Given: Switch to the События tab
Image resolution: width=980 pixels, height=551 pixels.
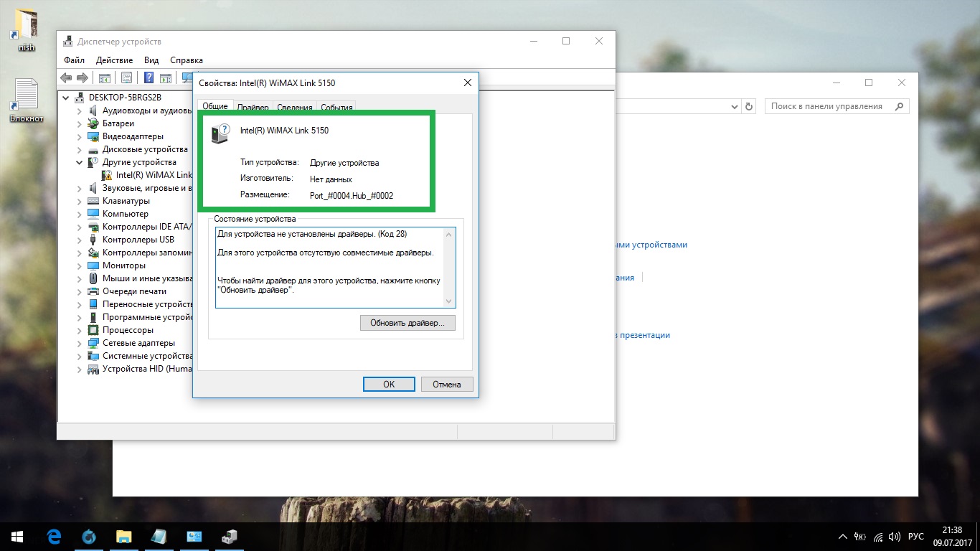Looking at the screenshot, I should click(x=336, y=108).
